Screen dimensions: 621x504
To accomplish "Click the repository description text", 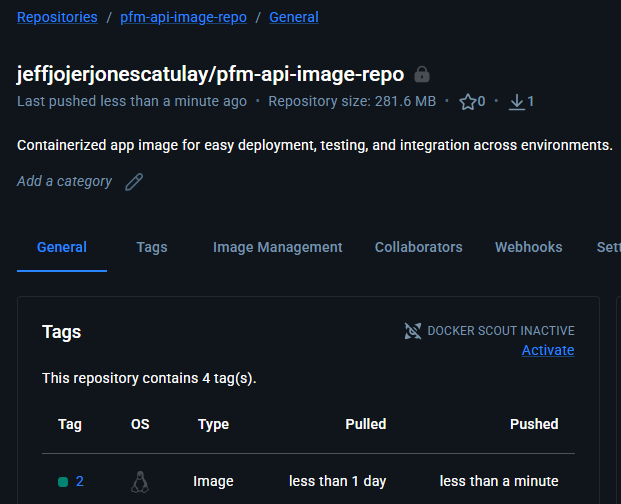I will 314,145.
